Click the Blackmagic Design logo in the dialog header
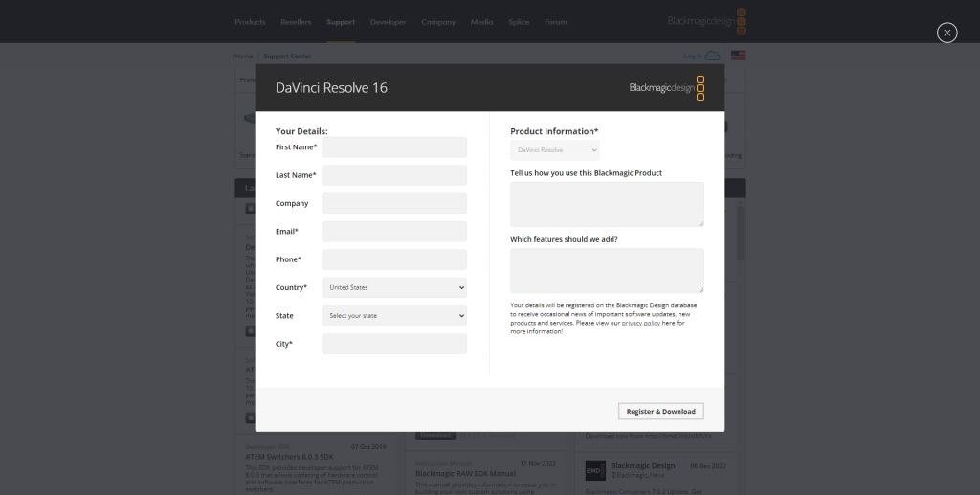The image size is (980, 495). [667, 88]
